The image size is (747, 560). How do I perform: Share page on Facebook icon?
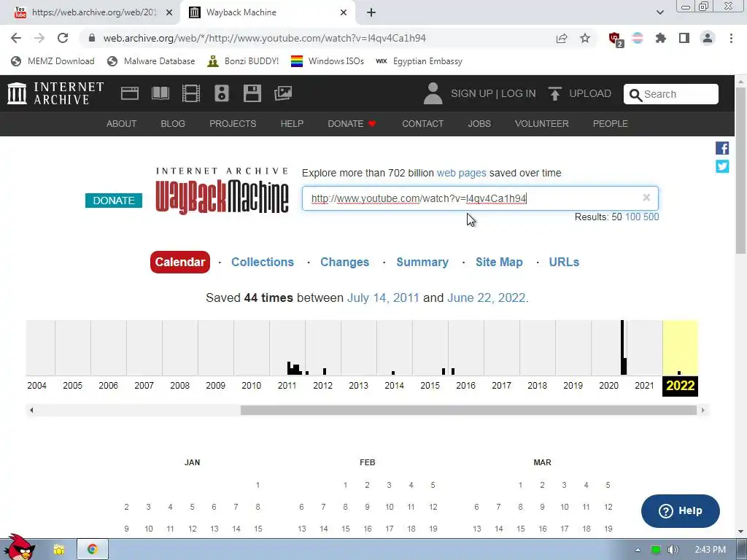[x=722, y=148]
